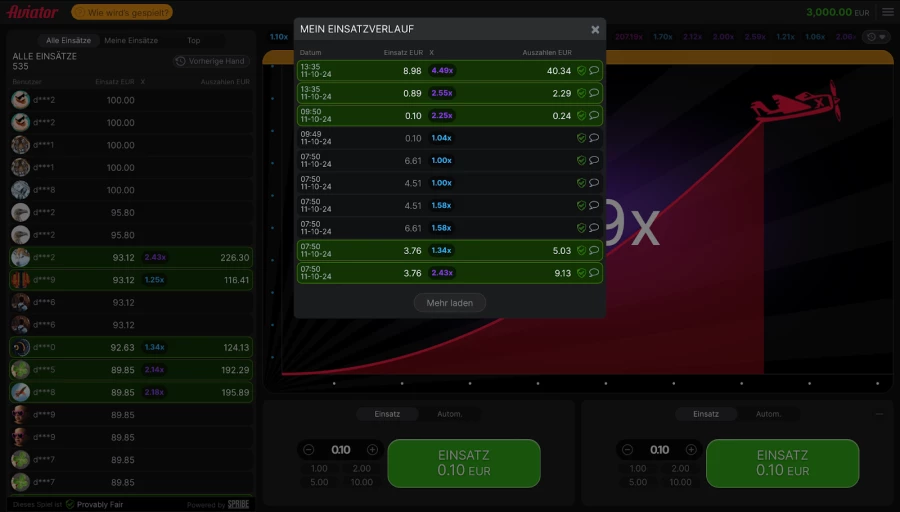900x512 pixels.
Task: Click the 4.49x multiplier badge
Action: click(442, 71)
